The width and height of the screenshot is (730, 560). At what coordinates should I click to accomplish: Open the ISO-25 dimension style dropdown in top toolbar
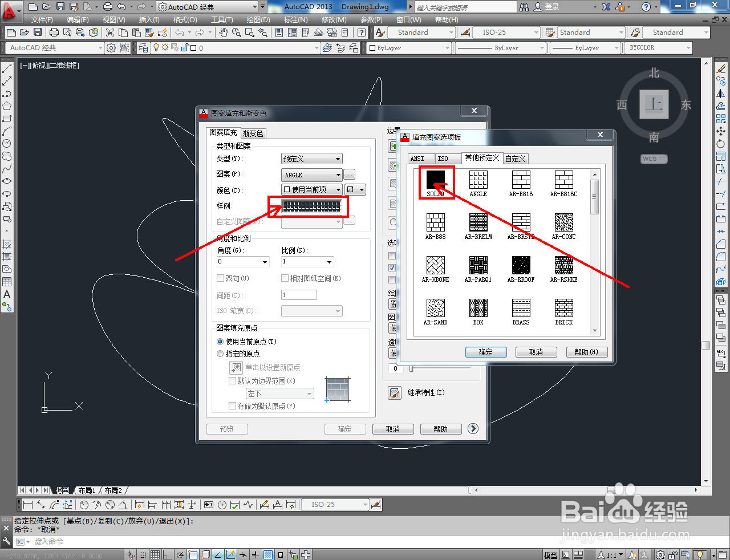[506, 33]
